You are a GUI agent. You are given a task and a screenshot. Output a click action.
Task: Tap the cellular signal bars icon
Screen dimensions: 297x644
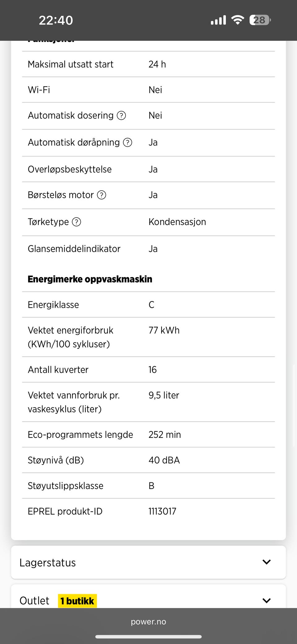(x=218, y=20)
